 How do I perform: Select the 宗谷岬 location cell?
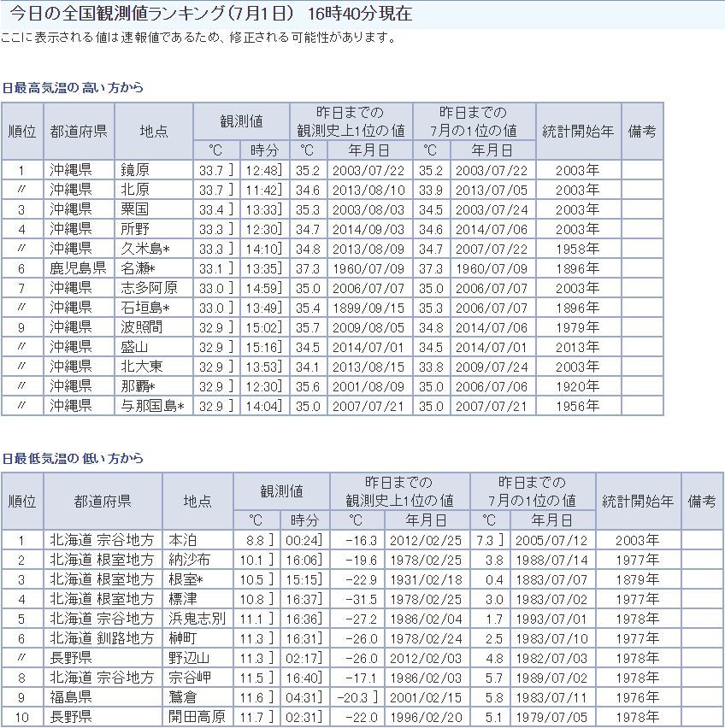tap(188, 678)
